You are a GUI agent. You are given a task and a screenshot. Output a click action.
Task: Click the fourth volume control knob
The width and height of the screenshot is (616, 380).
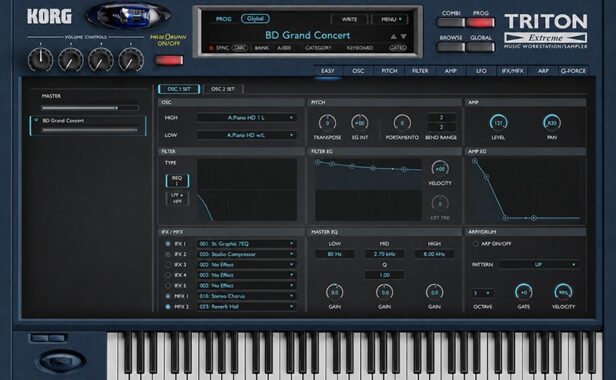pos(131,60)
